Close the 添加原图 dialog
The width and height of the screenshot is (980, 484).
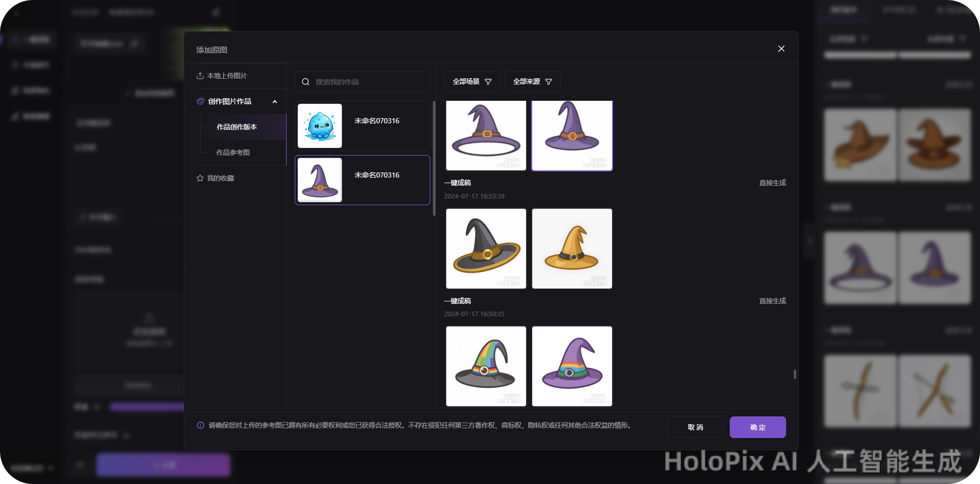pyautogui.click(x=781, y=49)
